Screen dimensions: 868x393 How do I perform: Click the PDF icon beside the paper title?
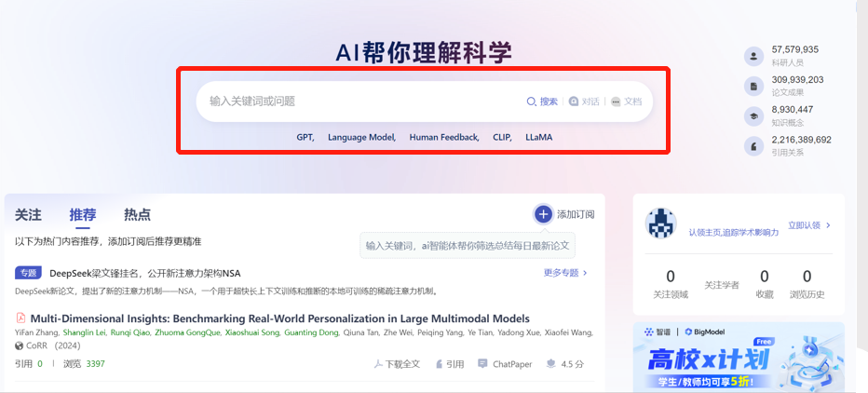click(21, 318)
